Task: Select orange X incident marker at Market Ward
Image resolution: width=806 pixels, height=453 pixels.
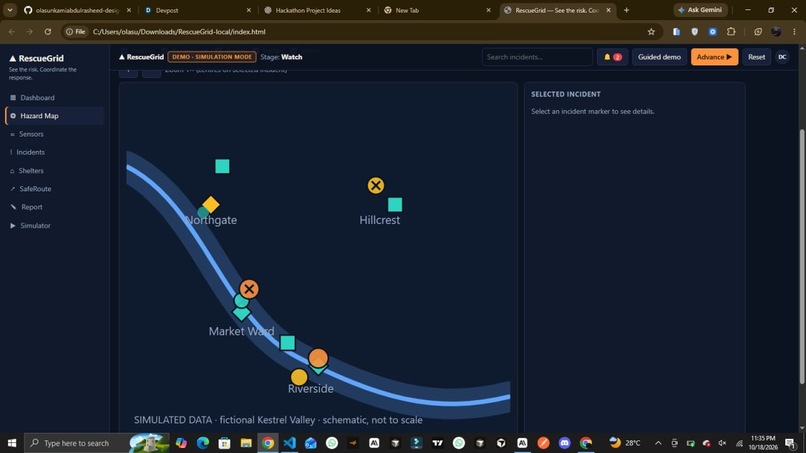Action: 249,289
